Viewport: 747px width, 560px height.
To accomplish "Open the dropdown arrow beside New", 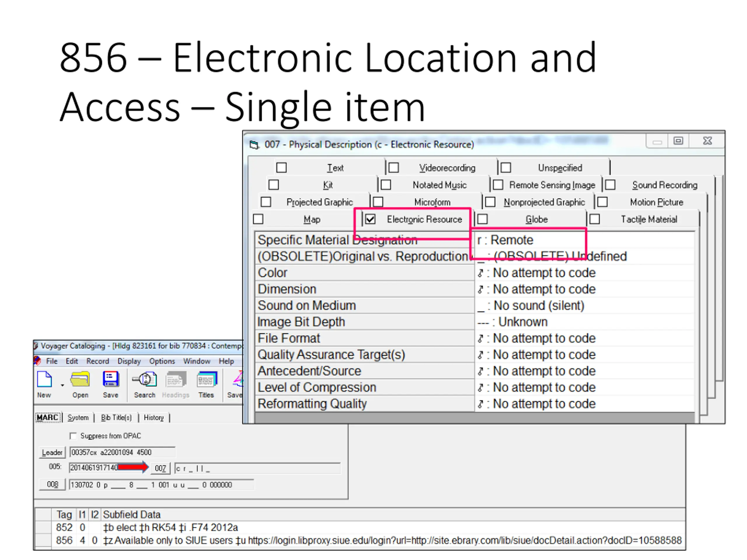I will pyautogui.click(x=62, y=385).
